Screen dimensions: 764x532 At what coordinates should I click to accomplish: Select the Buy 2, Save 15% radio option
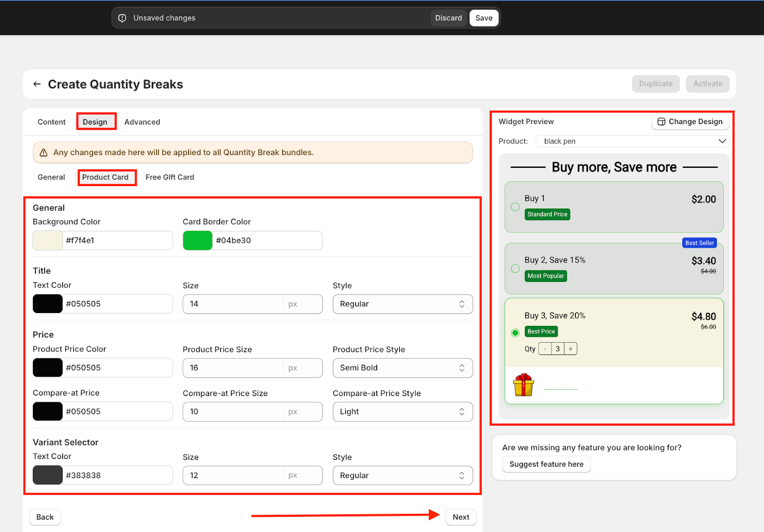tap(515, 269)
